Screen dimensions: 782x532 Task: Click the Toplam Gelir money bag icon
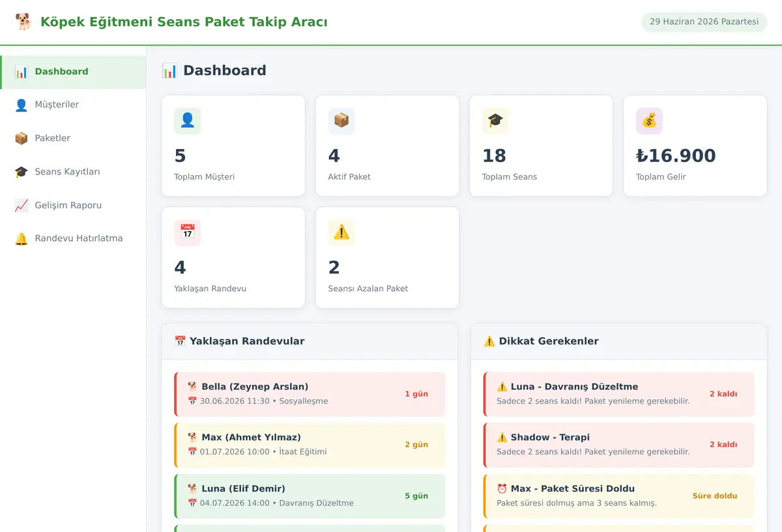coord(649,121)
